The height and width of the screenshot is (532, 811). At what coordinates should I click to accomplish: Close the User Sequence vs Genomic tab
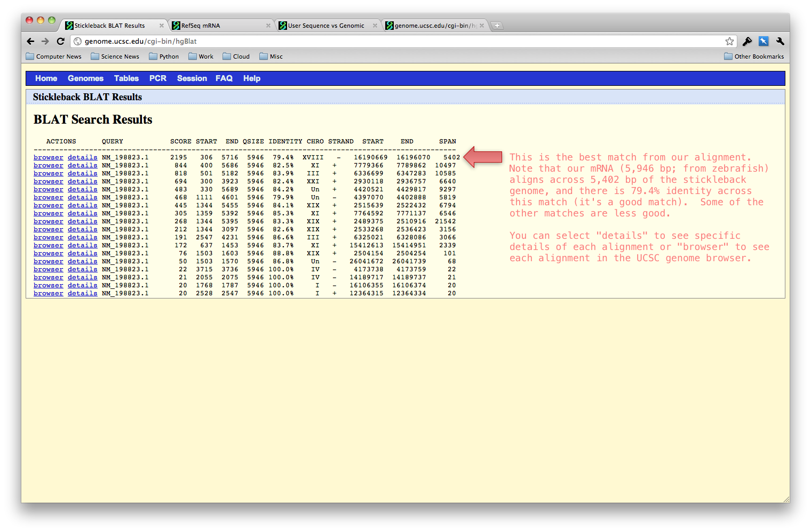pyautogui.click(x=375, y=26)
